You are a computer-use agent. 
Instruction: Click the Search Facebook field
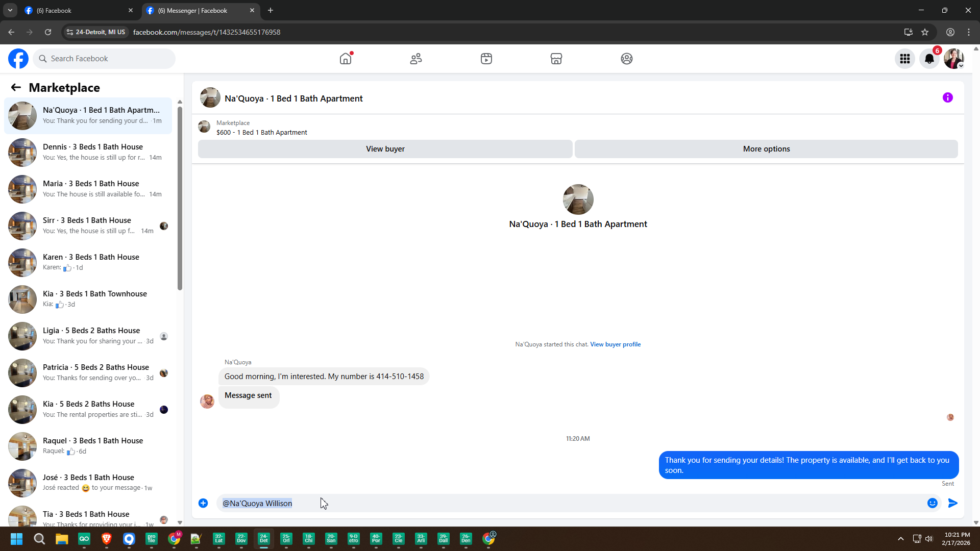point(105,59)
